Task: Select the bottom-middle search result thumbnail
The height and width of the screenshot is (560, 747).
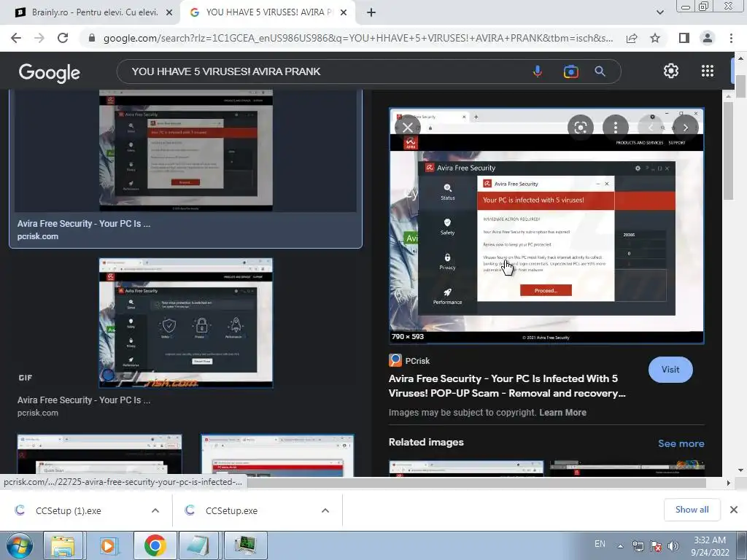Action: (277, 456)
